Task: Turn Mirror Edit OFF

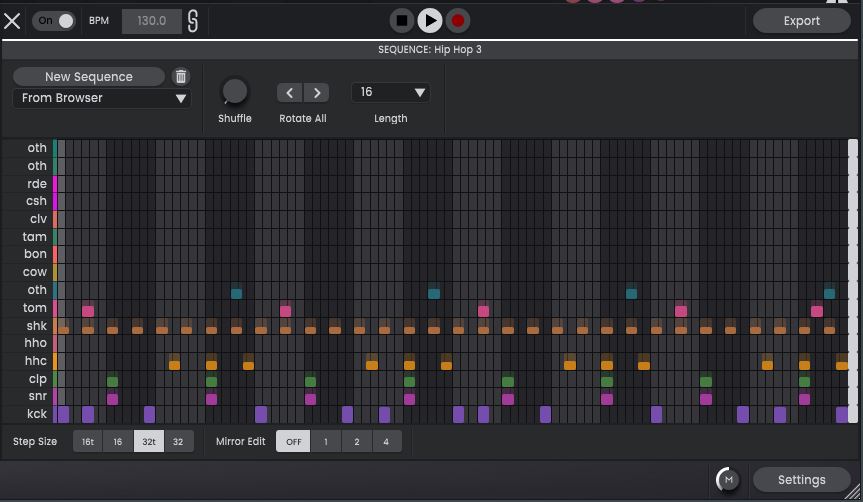Action: coord(293,441)
